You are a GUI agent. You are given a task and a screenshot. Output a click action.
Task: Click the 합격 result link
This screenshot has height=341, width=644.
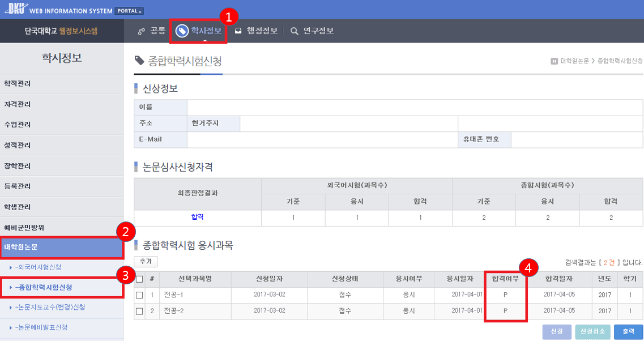(197, 217)
